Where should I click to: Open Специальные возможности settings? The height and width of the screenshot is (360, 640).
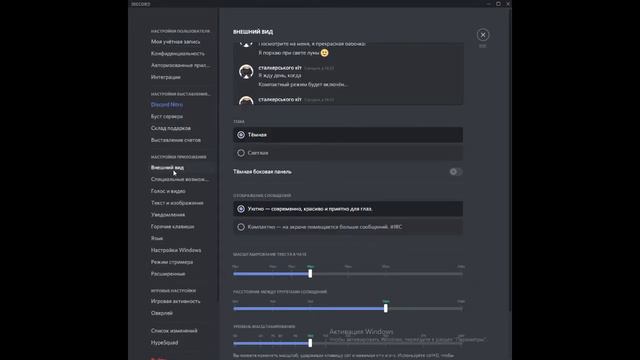(180, 179)
